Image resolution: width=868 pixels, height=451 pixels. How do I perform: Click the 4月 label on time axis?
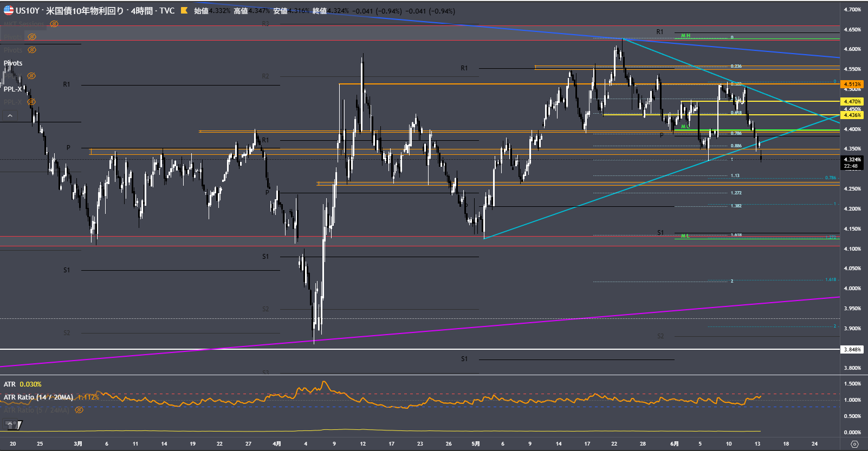(276, 443)
